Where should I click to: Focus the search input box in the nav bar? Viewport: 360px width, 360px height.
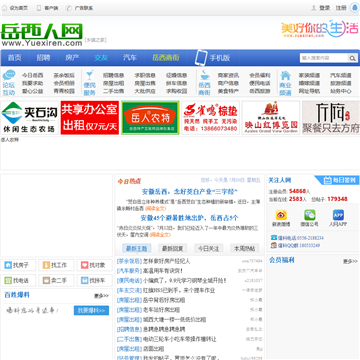pyautogui.click(x=324, y=58)
